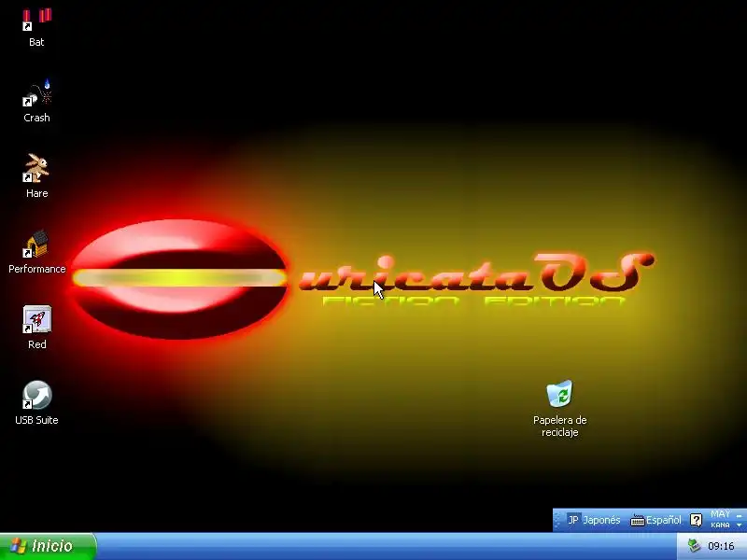747x560 pixels.
Task: Open the USB Suite shortcut
Action: (36, 403)
